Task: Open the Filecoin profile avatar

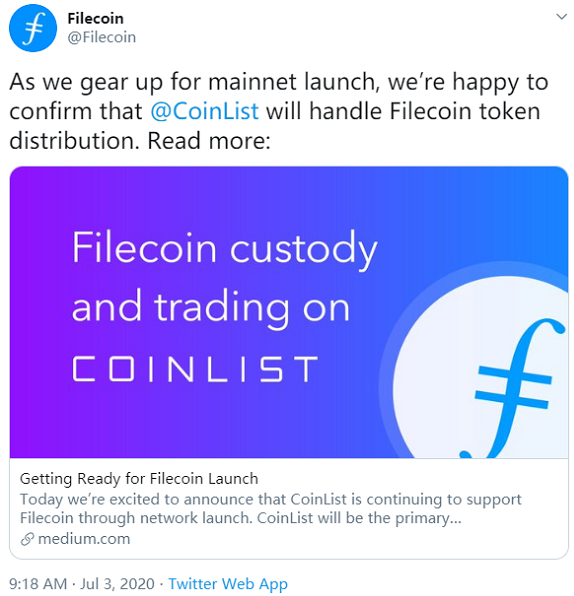Action: pos(33,28)
